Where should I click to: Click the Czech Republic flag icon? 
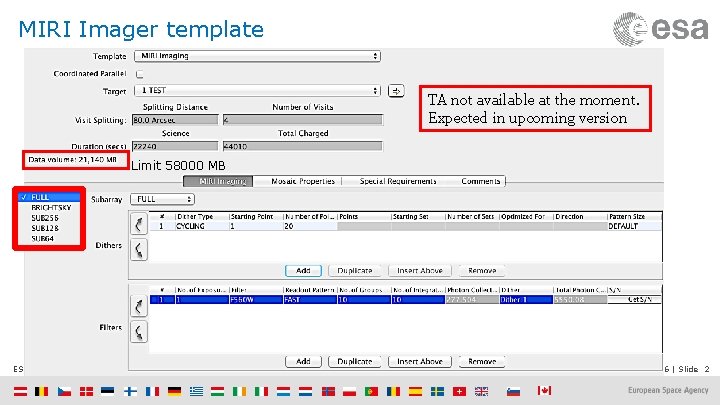click(x=64, y=391)
